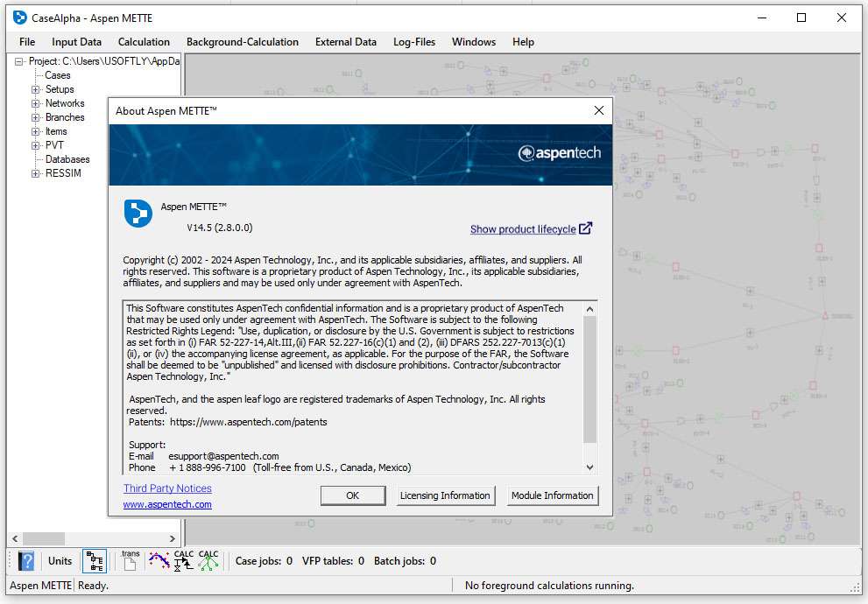
Task: Click the CALC hourglass calculation icon
Action: [183, 561]
